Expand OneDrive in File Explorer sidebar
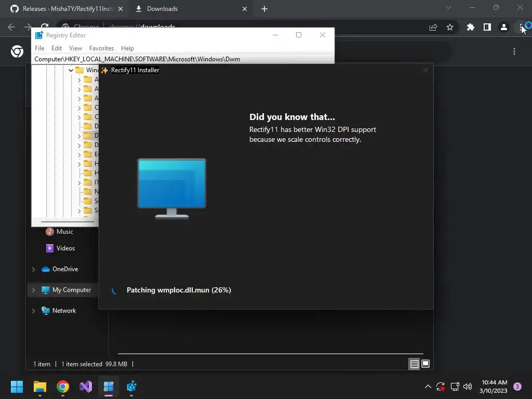Viewport: 532px width, 399px height. click(34, 270)
